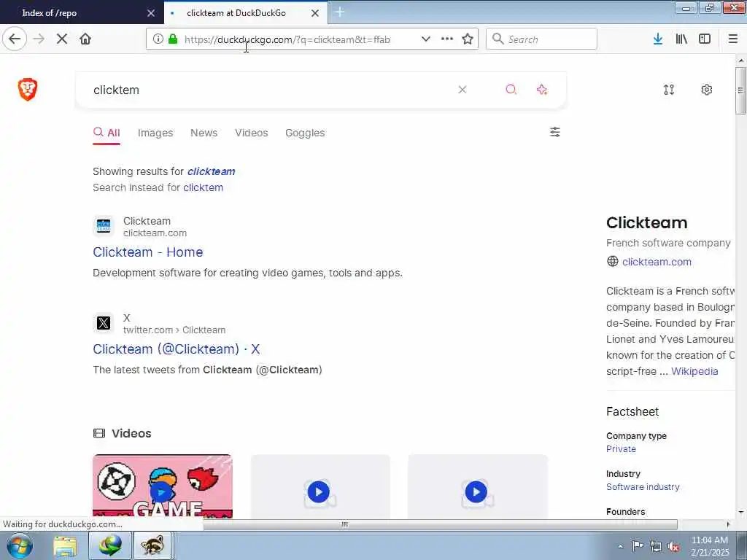Click the horizontal scrollbar thumb
The image size is (747, 560).
440,524
